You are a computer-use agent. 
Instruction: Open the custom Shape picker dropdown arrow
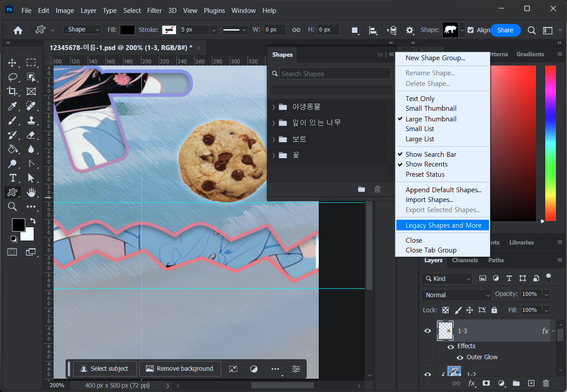pos(462,30)
